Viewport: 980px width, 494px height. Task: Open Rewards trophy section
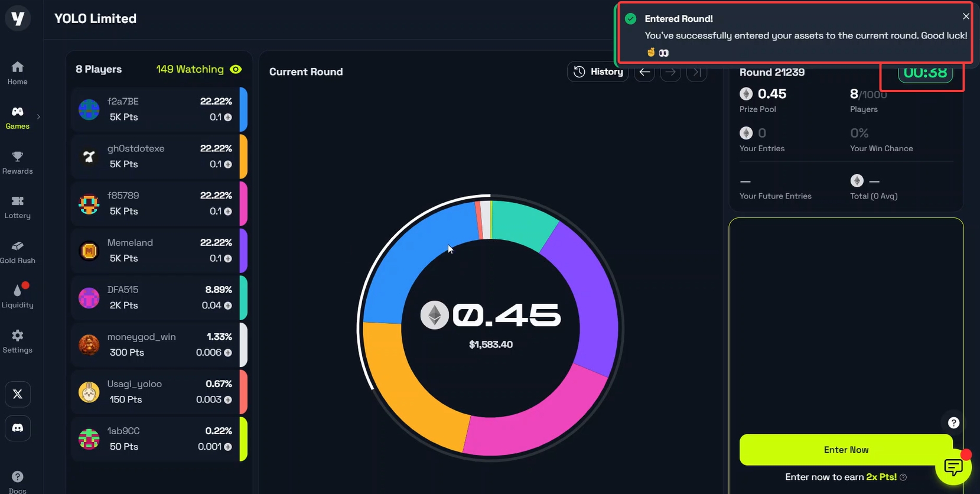18,162
